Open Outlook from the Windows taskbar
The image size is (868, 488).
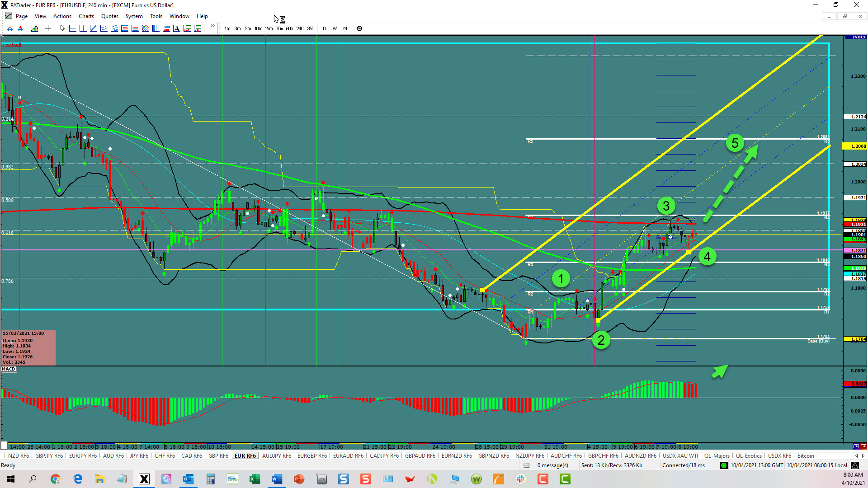189,479
